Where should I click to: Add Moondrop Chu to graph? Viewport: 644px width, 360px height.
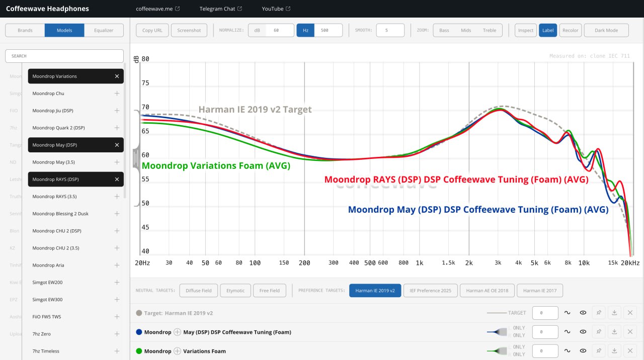pos(117,94)
